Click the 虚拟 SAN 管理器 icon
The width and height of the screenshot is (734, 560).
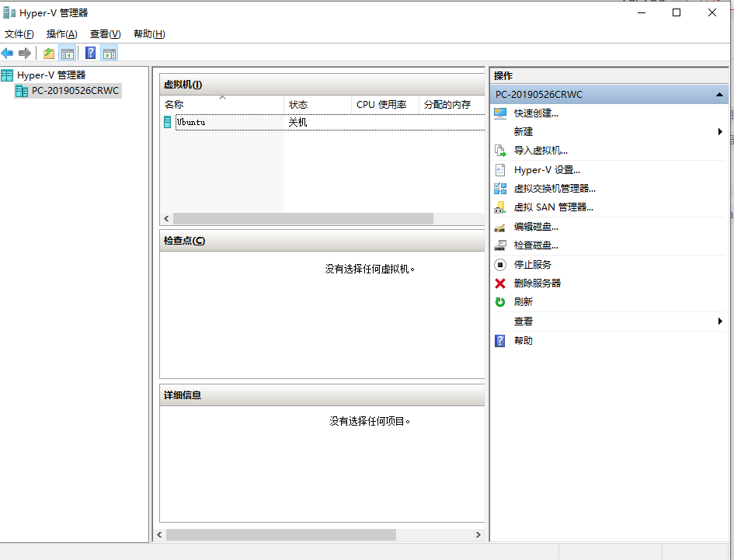500,207
